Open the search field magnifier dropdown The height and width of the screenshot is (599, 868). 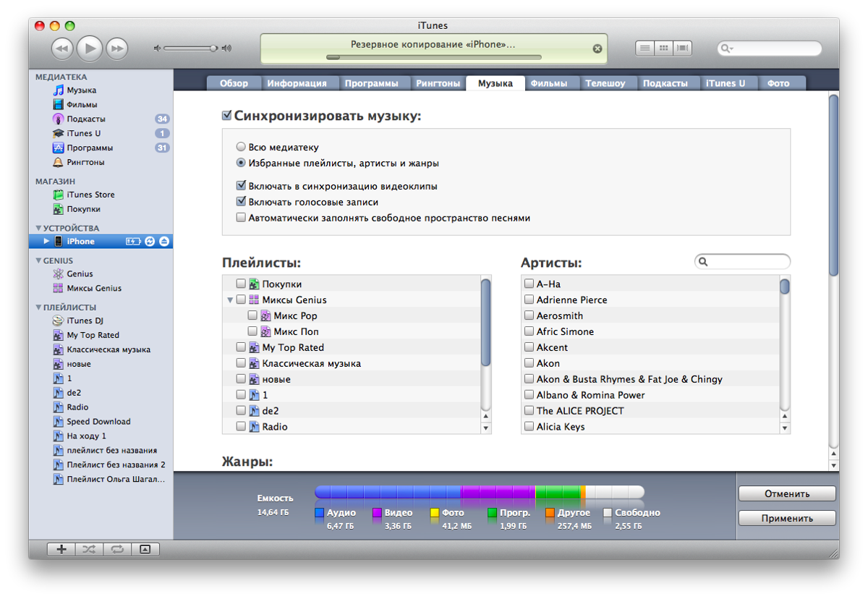[x=726, y=48]
